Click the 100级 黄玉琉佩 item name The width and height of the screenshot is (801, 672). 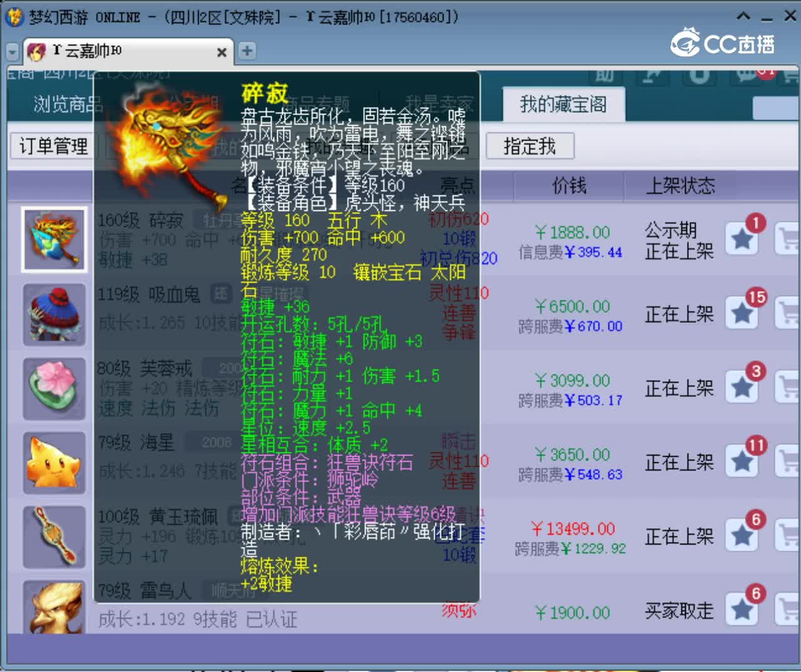click(x=158, y=517)
